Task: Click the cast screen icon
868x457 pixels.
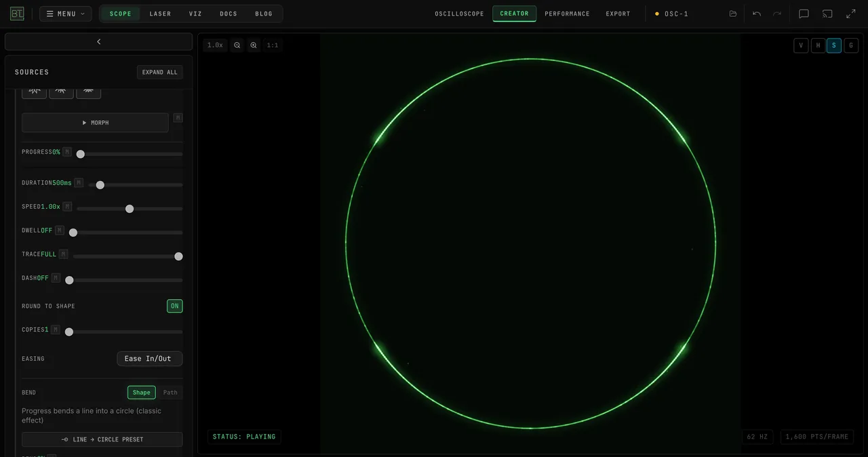Action: click(827, 14)
